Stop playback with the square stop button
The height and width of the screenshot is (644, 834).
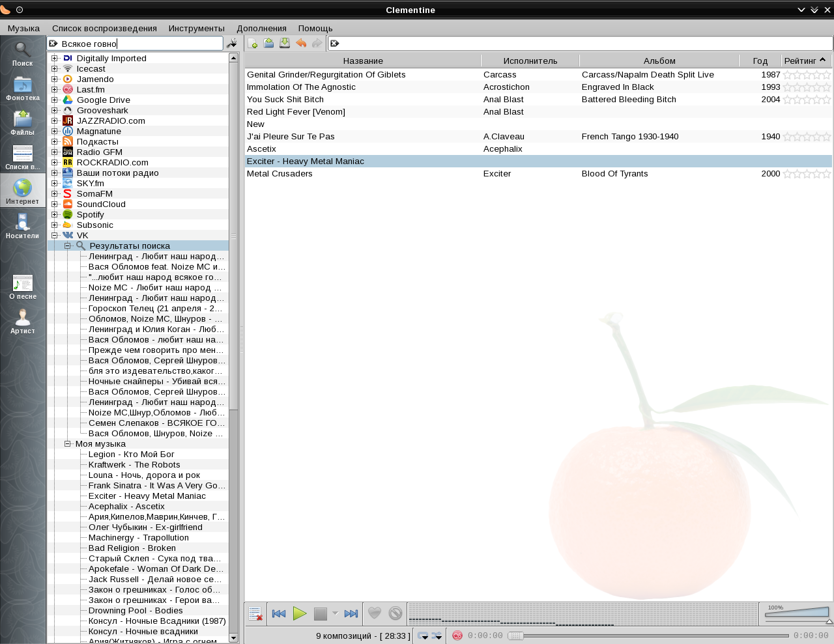click(320, 613)
